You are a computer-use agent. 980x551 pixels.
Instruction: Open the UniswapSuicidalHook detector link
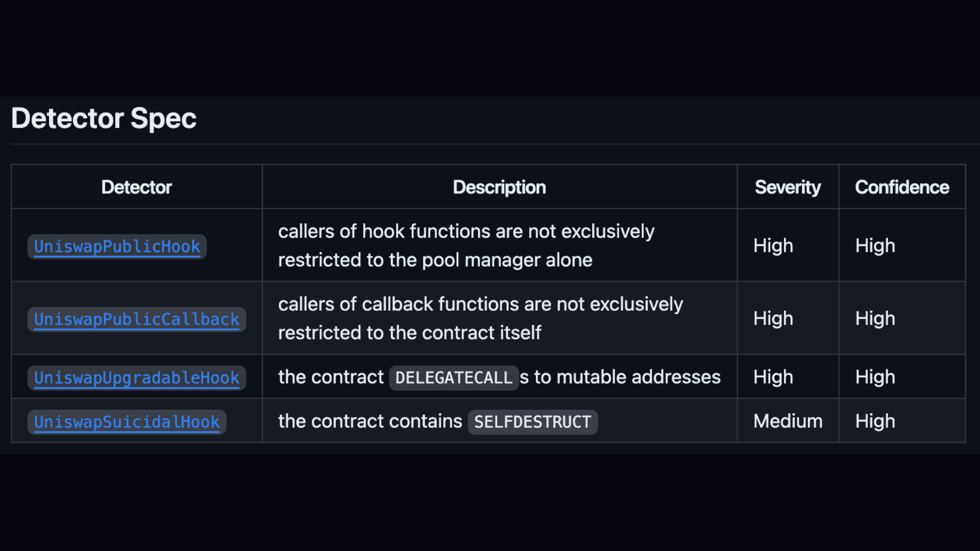127,422
